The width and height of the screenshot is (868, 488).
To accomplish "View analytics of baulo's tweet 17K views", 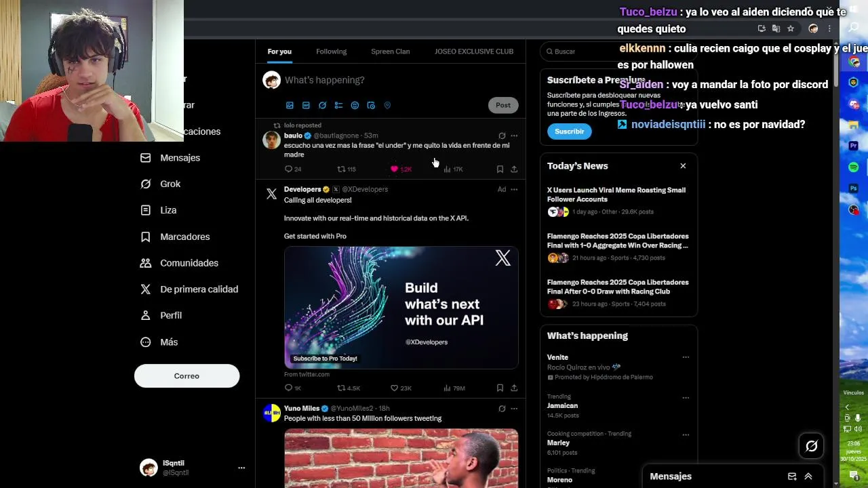I will tap(453, 169).
